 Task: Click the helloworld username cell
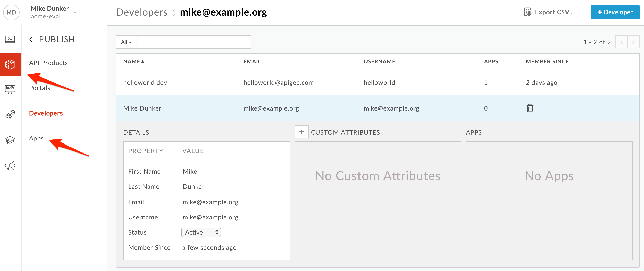(379, 83)
